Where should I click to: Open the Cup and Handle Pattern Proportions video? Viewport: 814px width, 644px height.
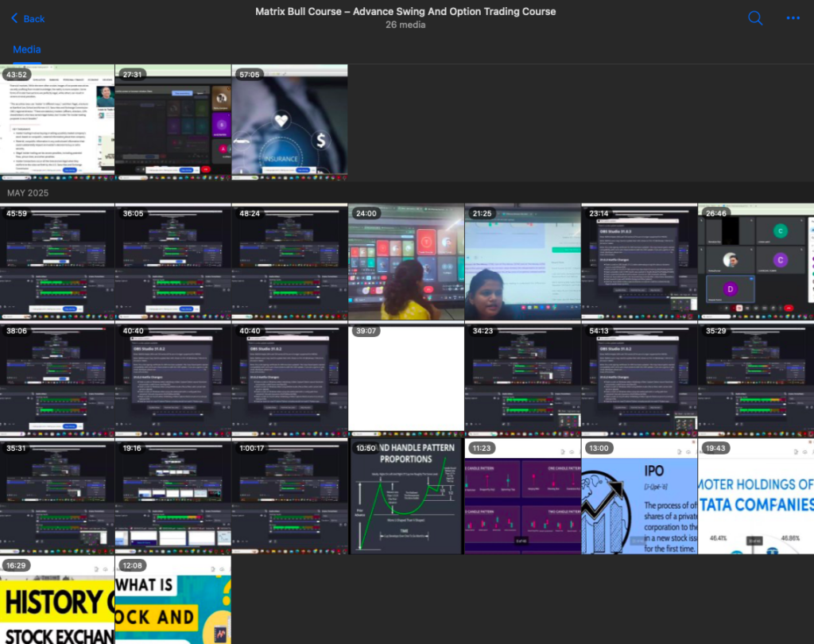405,496
